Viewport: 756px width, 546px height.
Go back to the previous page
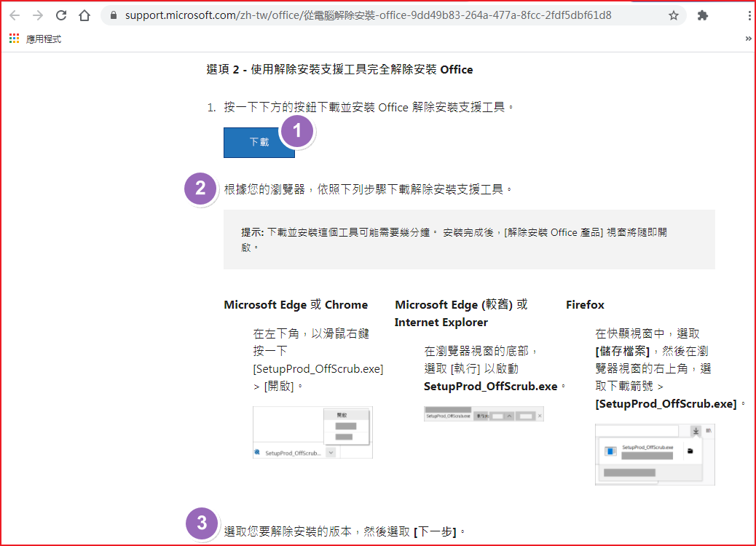click(15, 15)
